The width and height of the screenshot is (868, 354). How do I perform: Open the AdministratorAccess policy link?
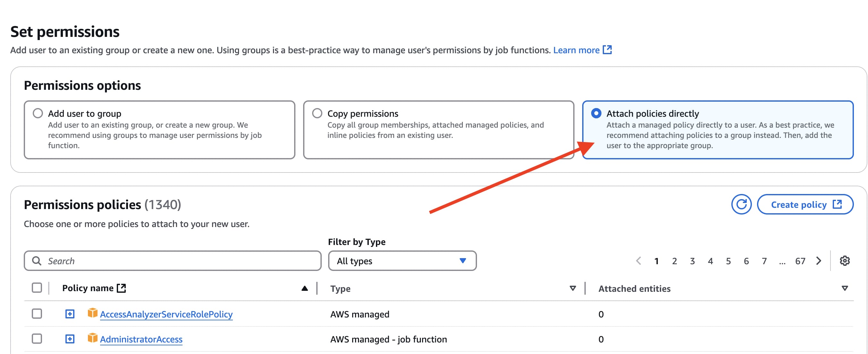[141, 339]
